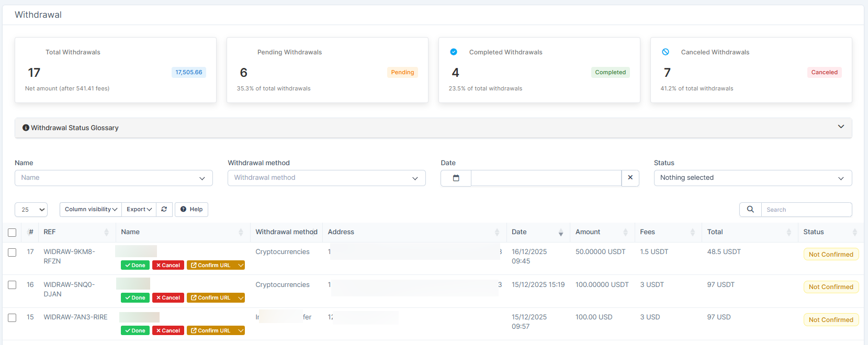
Task: Expand the Withdrawal Status Glossary chevron
Action: pos(841,126)
